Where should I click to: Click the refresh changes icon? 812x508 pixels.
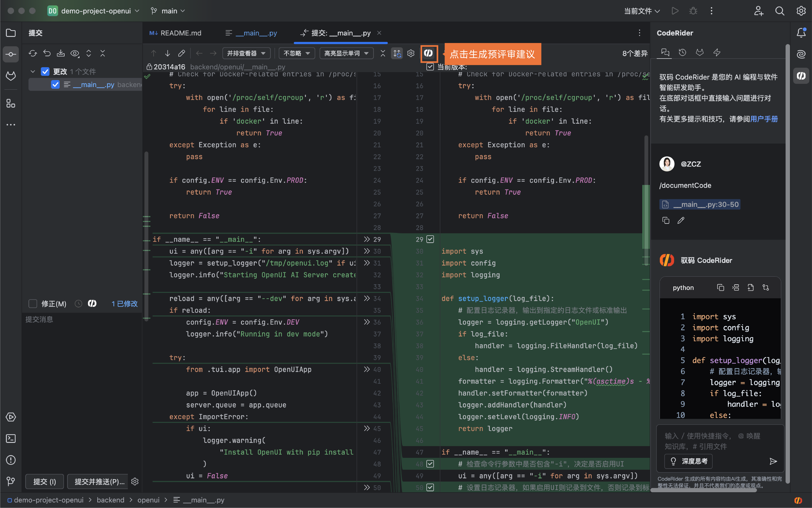coord(33,53)
